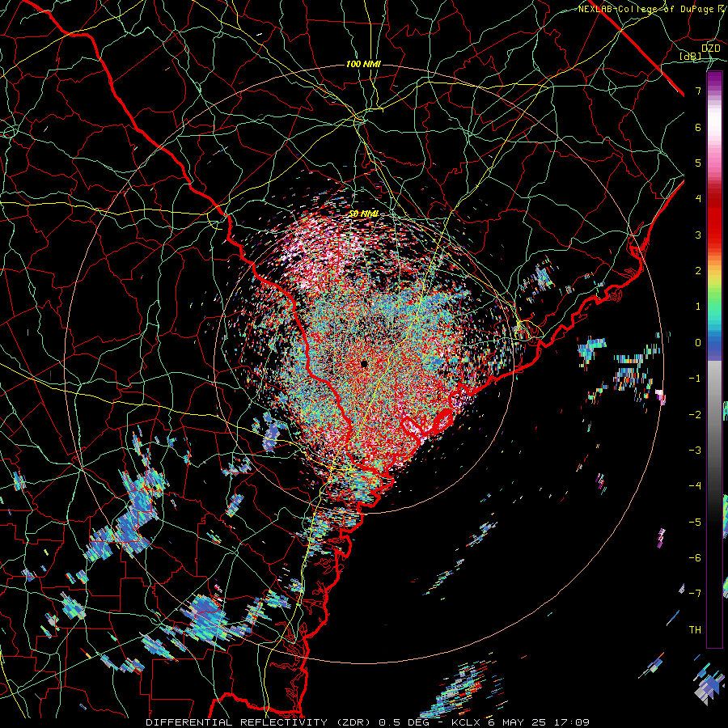Click the 4 value on the color scale

(698, 199)
